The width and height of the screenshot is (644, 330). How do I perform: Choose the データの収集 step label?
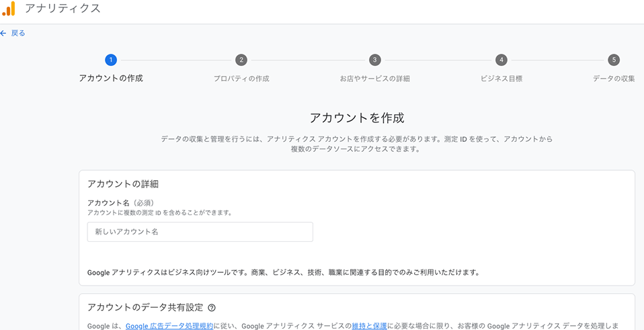click(x=614, y=79)
